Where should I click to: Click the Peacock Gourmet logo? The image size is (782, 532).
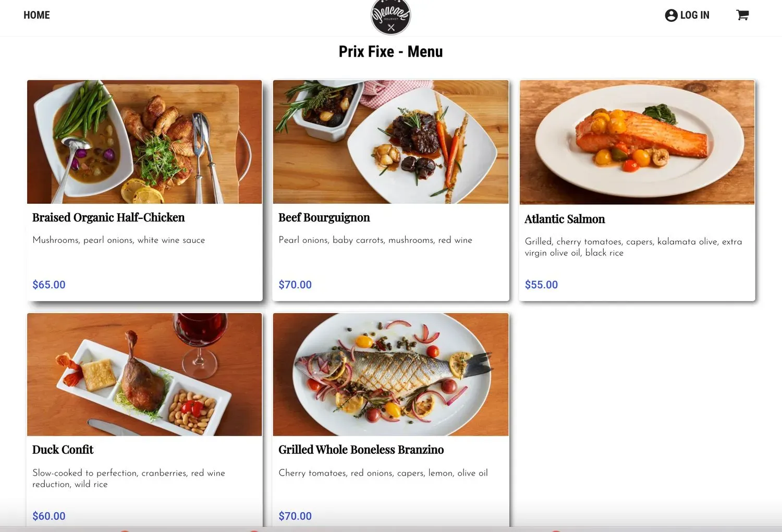coord(391,17)
